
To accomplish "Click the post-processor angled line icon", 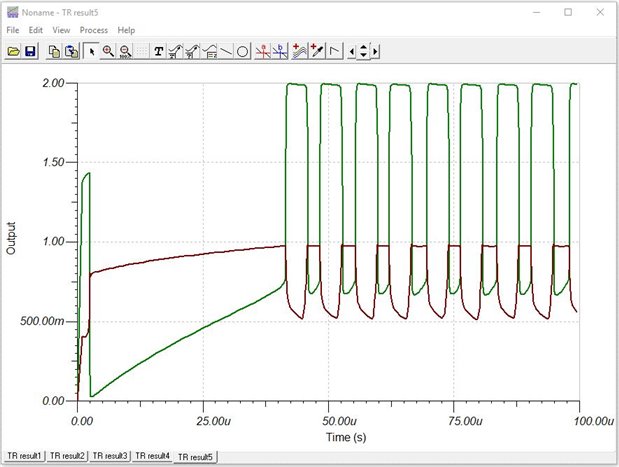I will point(335,51).
